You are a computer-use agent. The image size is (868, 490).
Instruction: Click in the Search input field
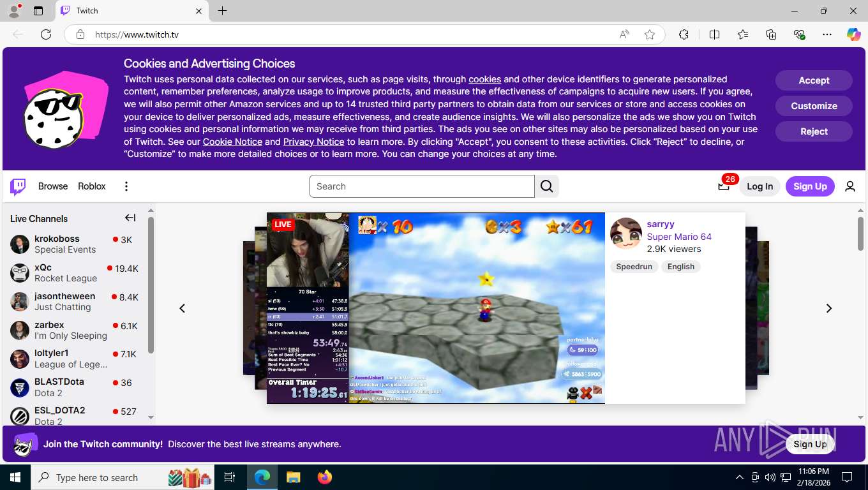point(422,186)
